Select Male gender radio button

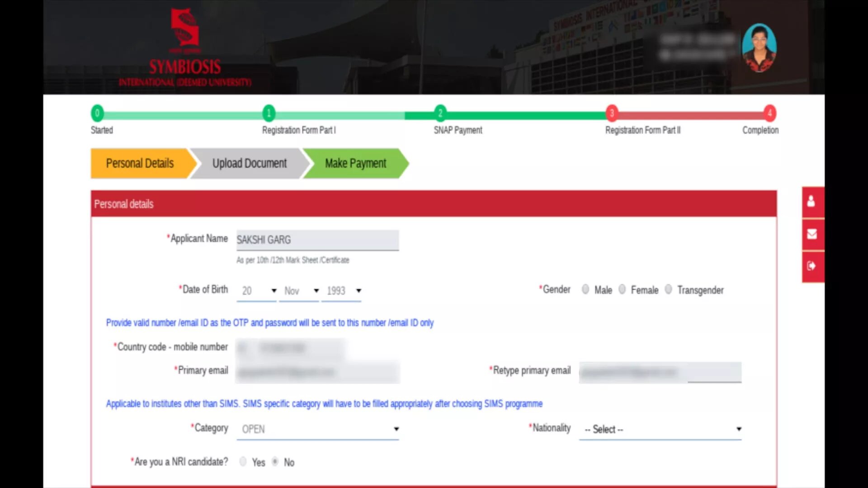(x=585, y=290)
